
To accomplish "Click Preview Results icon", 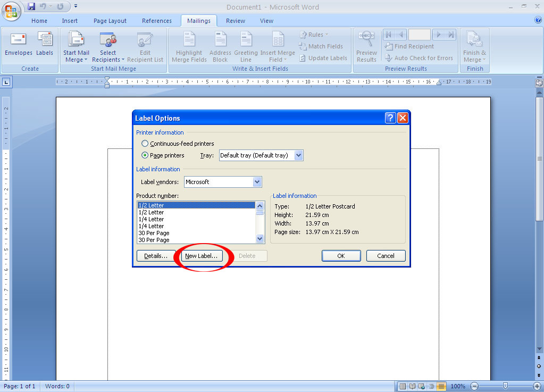I will [366, 47].
